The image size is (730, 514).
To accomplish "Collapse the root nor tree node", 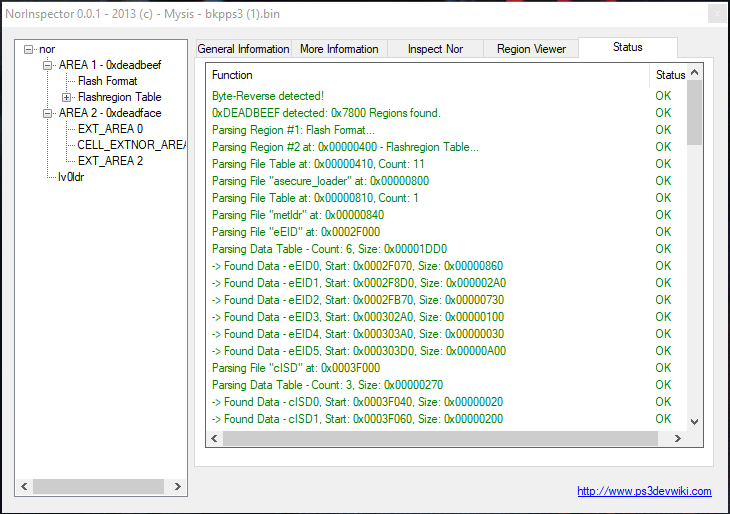I will coord(28,49).
